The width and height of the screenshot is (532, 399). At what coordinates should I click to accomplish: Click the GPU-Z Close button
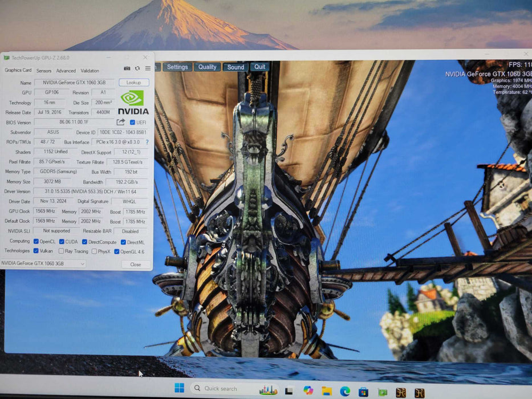(135, 264)
